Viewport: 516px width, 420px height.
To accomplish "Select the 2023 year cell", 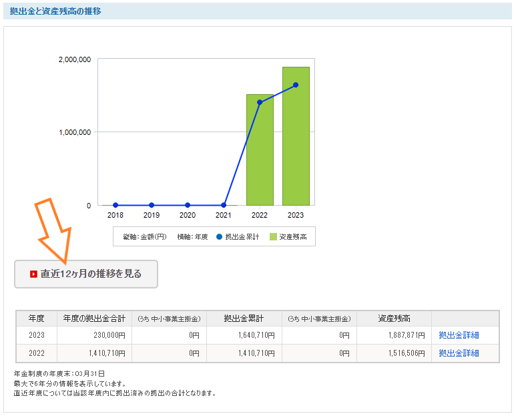I will pyautogui.click(x=37, y=335).
